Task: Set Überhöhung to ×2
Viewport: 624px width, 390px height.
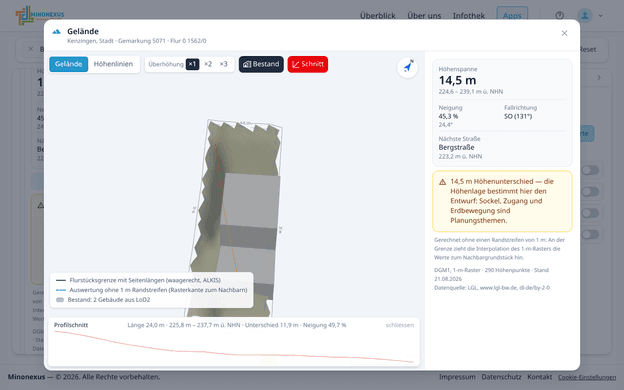Action: click(208, 64)
